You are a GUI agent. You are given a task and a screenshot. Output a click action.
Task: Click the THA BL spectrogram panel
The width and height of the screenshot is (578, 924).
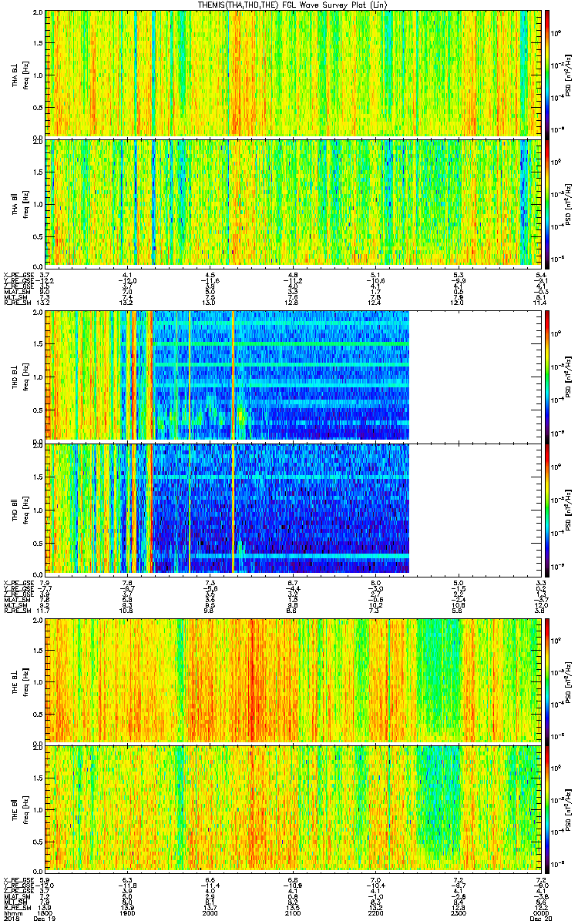tap(293, 72)
